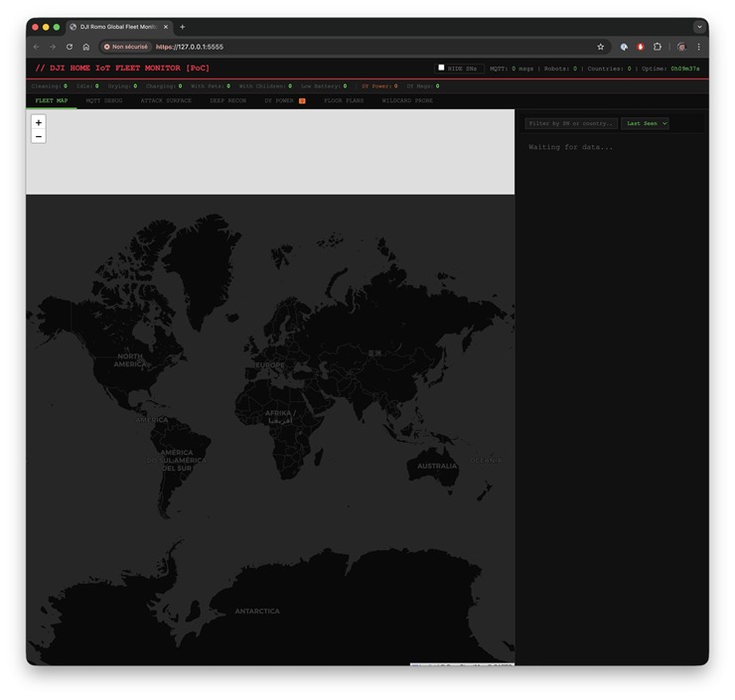
Task: Open the Chrome three-dot menu
Action: tap(698, 47)
